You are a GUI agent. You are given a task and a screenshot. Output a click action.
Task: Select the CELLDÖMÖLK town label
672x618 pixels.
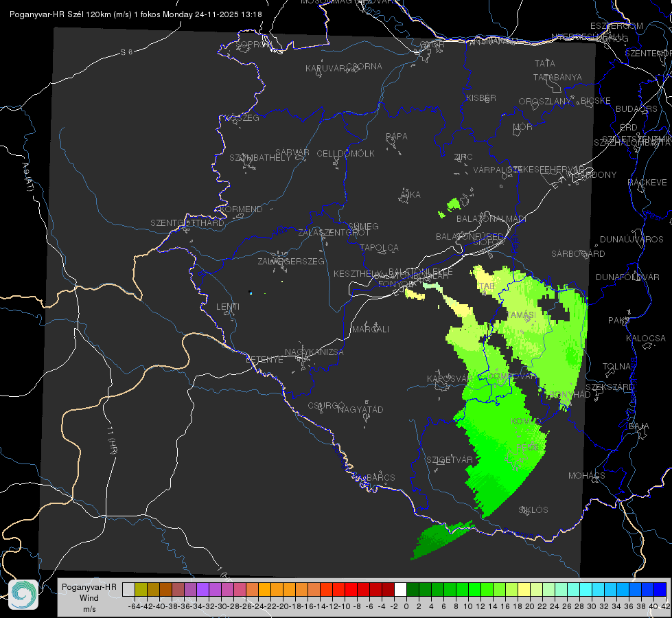tap(346, 154)
